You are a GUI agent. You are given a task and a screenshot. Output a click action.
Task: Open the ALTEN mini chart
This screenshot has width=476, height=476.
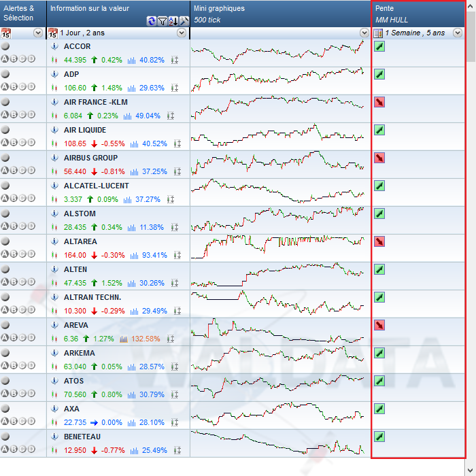pyautogui.click(x=277, y=275)
